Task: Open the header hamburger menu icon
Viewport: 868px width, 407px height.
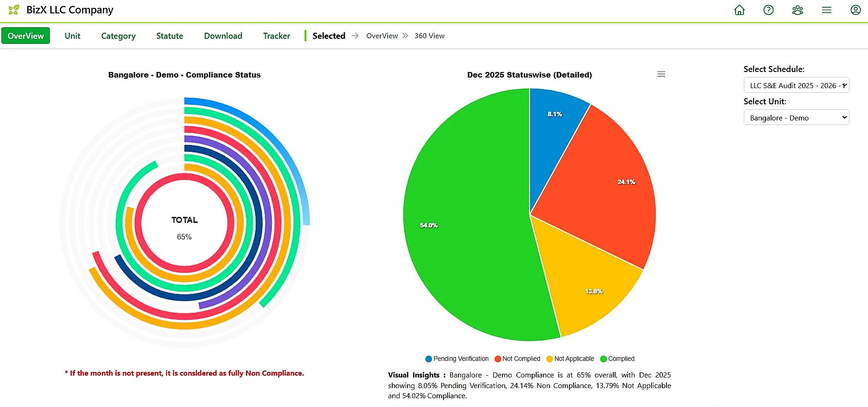Action: (x=826, y=10)
